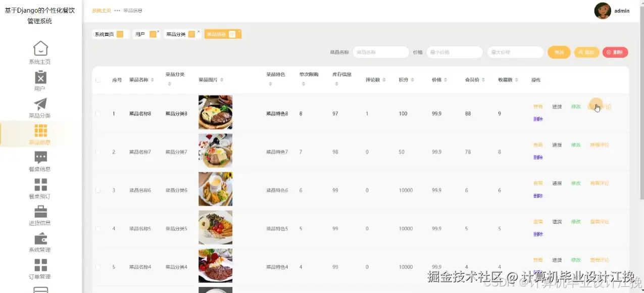The height and width of the screenshot is (293, 644).
Task: Open 订单管理 icon in sidebar
Action: [x=40, y=265]
